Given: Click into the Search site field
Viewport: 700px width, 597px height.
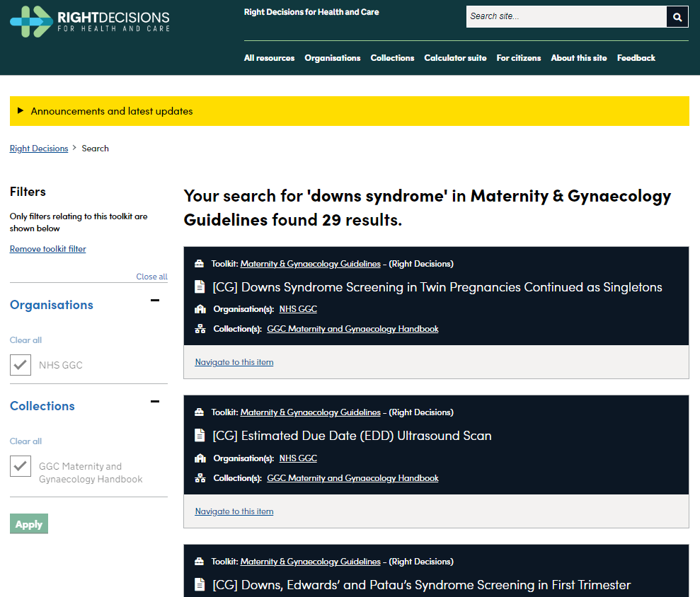Looking at the screenshot, I should tap(566, 16).
